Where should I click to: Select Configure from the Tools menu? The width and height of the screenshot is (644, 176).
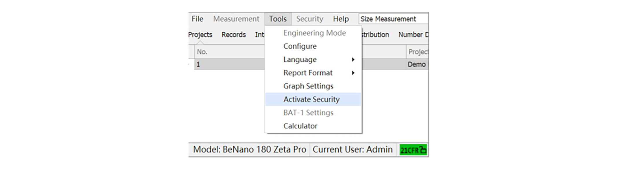pyautogui.click(x=300, y=46)
